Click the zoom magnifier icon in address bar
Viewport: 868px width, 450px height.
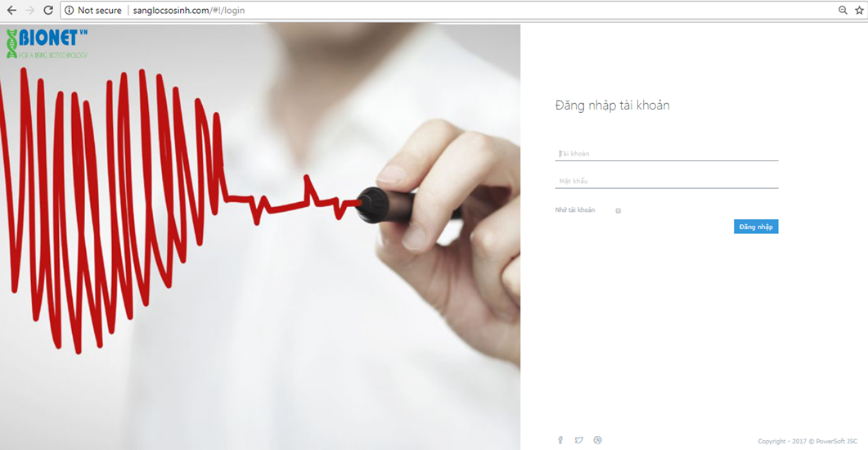[843, 10]
